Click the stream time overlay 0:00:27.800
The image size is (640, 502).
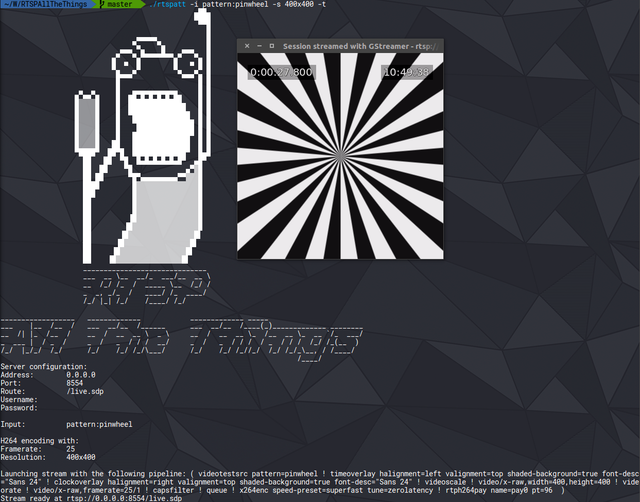[x=281, y=72]
